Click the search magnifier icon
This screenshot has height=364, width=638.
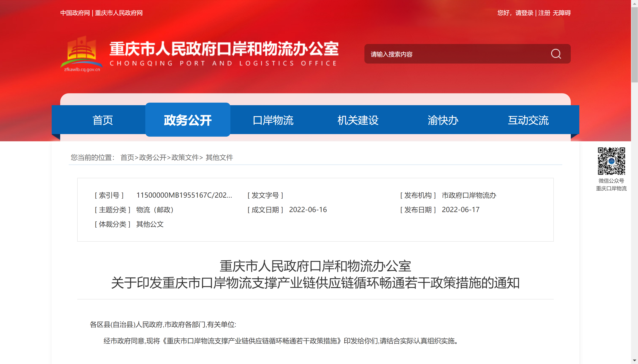pyautogui.click(x=556, y=54)
